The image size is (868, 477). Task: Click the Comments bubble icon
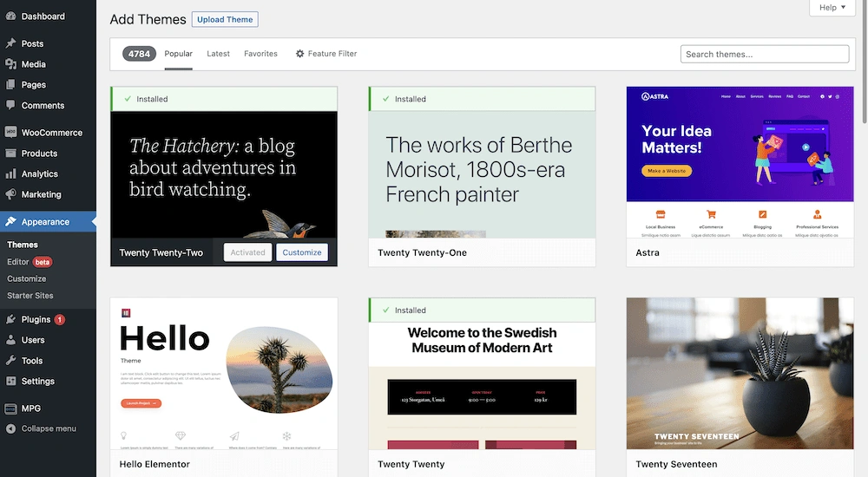click(x=10, y=106)
